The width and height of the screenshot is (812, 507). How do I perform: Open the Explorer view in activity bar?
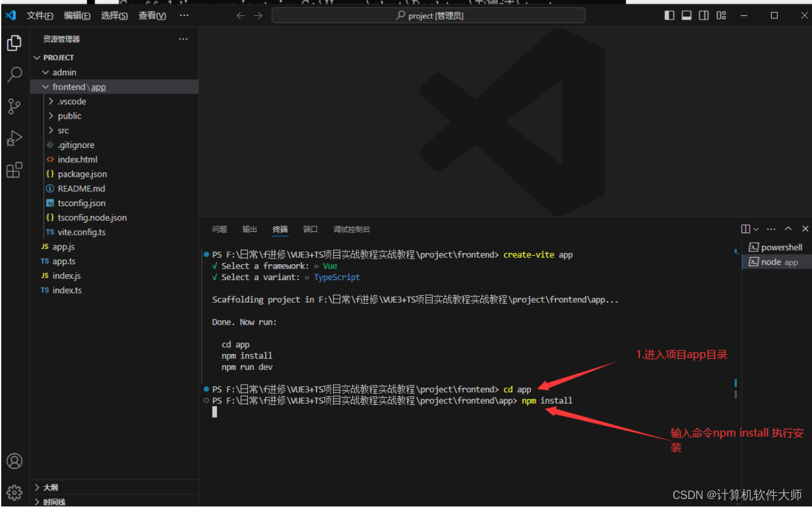(14, 43)
